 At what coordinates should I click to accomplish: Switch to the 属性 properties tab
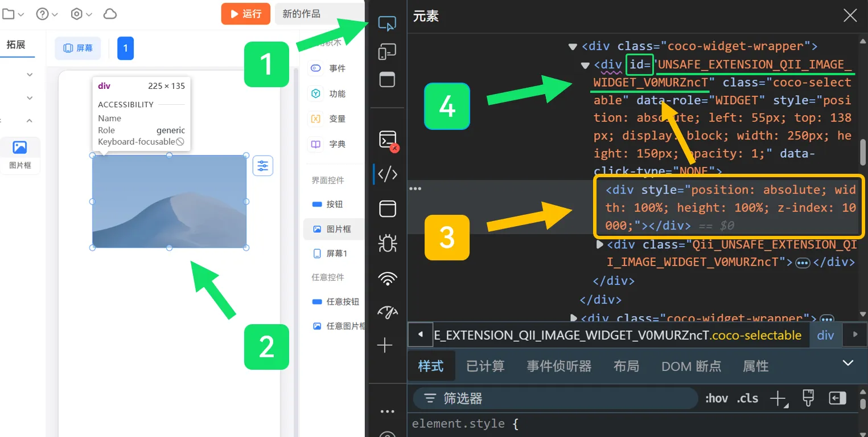click(756, 366)
